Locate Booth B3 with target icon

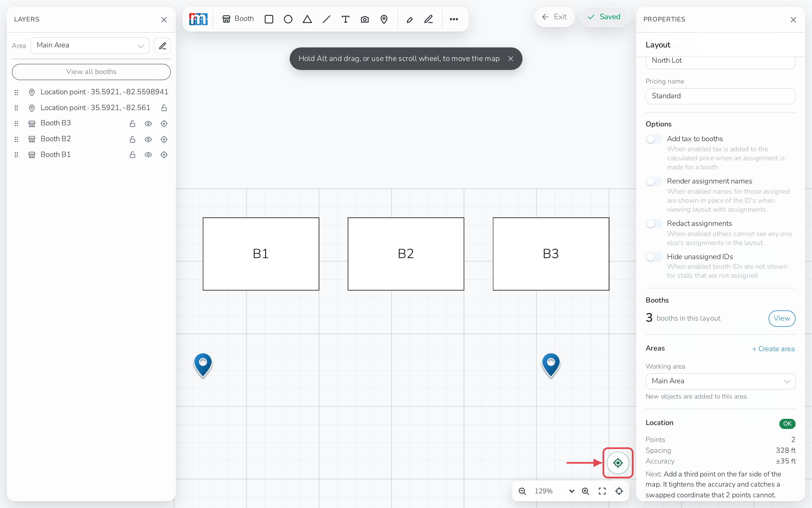click(164, 123)
